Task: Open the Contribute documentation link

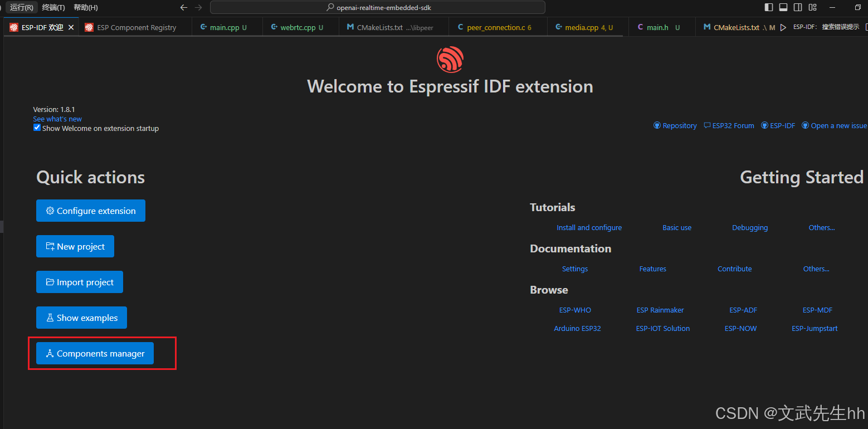Action: tap(735, 269)
